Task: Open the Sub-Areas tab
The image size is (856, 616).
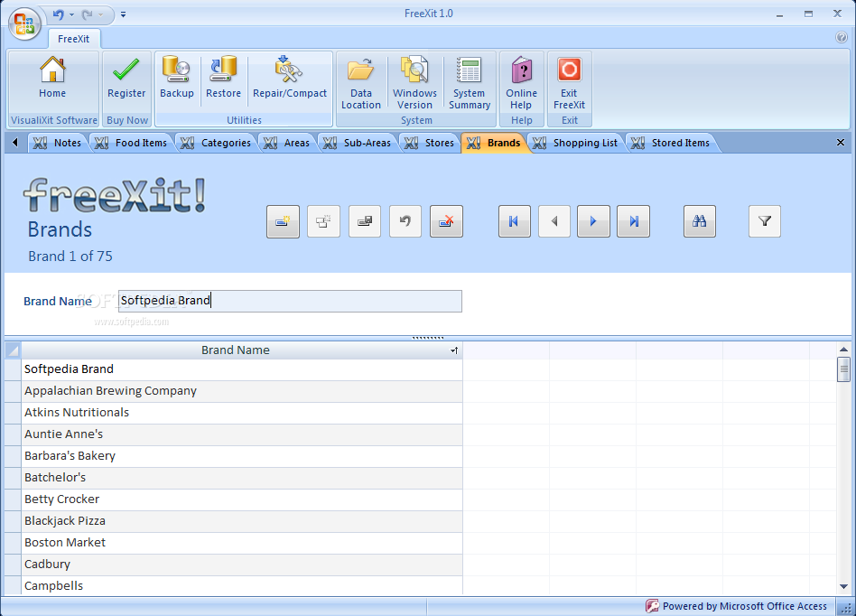Action: [x=357, y=143]
